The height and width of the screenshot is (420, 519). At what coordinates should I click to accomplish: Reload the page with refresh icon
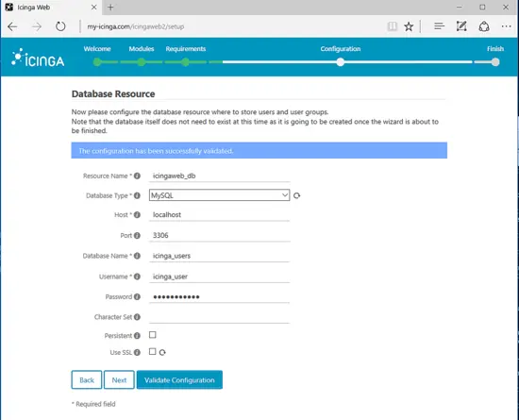(60, 26)
